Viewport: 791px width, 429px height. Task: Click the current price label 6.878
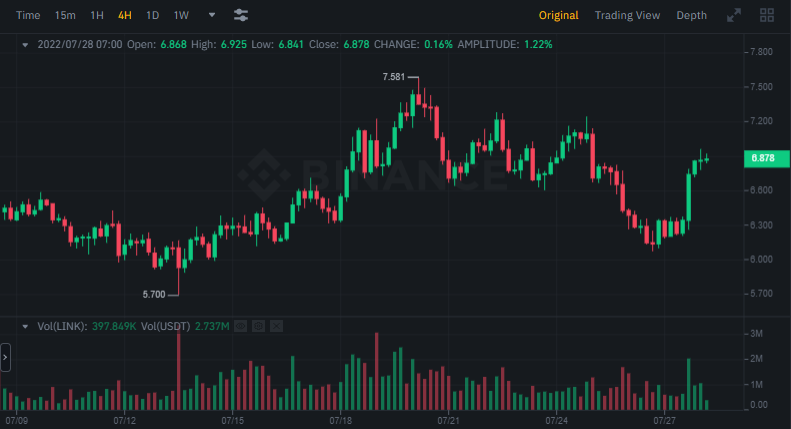pyautogui.click(x=768, y=158)
